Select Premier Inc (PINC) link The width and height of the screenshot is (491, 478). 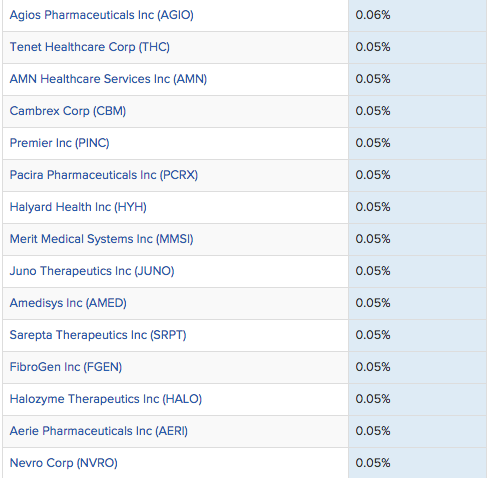click(x=59, y=143)
